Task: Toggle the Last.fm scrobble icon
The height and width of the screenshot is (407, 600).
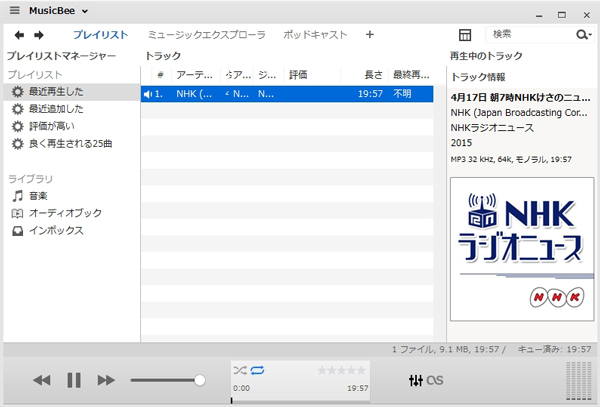Action: (435, 381)
